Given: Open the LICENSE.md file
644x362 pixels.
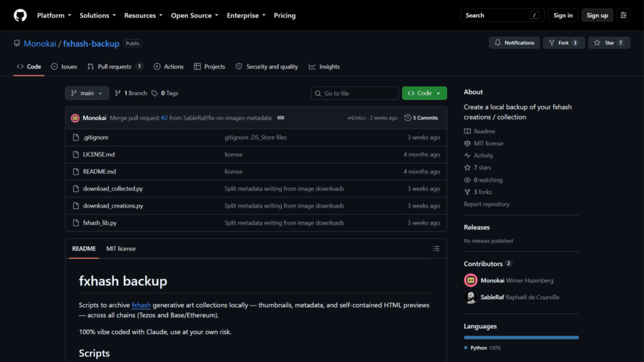Looking at the screenshot, I should [99, 155].
